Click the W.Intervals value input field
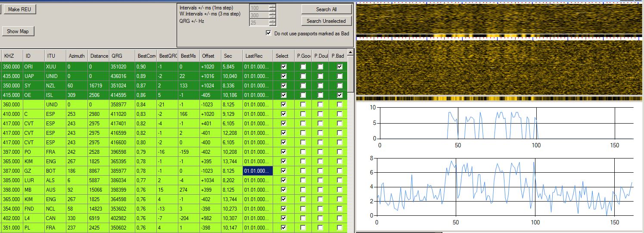This screenshot has height=233, width=644. coord(258,15)
